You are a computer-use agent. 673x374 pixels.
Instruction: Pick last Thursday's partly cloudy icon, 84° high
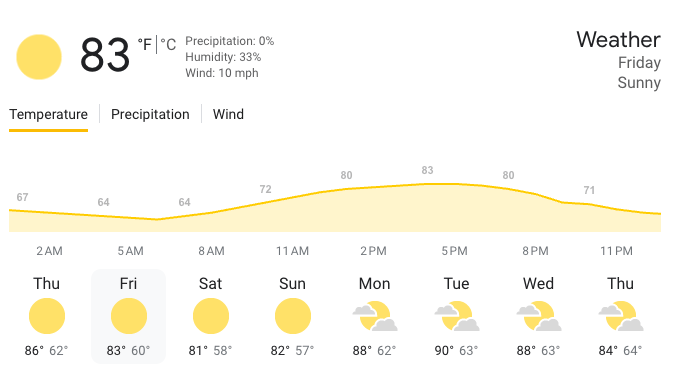[x=621, y=316]
